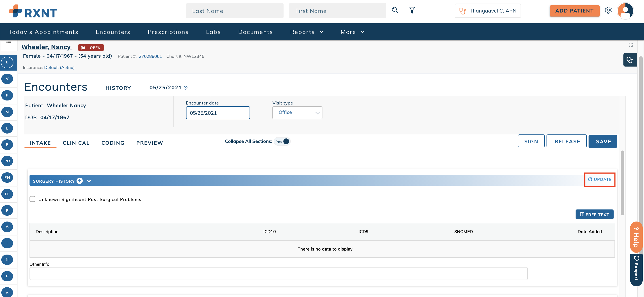This screenshot has width=644, height=297.
Task: Select the N sidebar circle icon
Action: click(x=7, y=259)
